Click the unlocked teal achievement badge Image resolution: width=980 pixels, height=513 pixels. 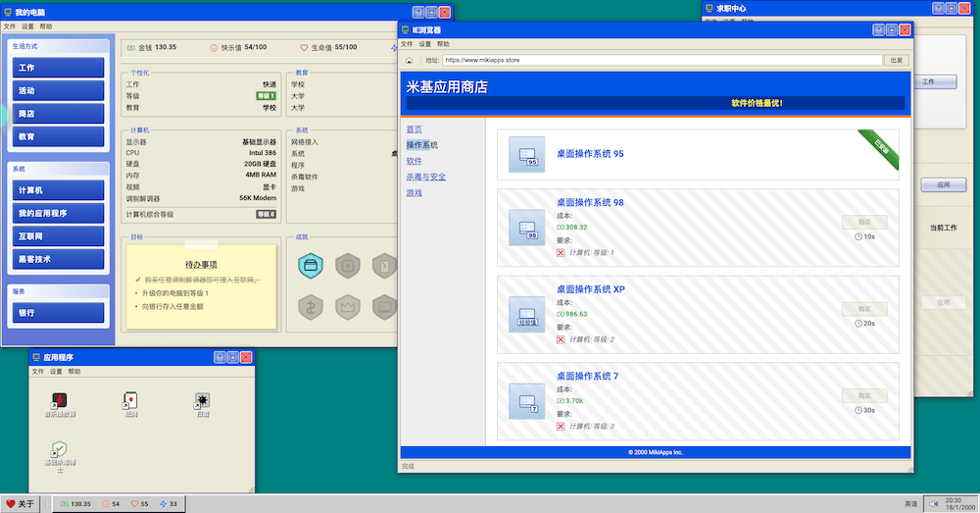pos(311,266)
